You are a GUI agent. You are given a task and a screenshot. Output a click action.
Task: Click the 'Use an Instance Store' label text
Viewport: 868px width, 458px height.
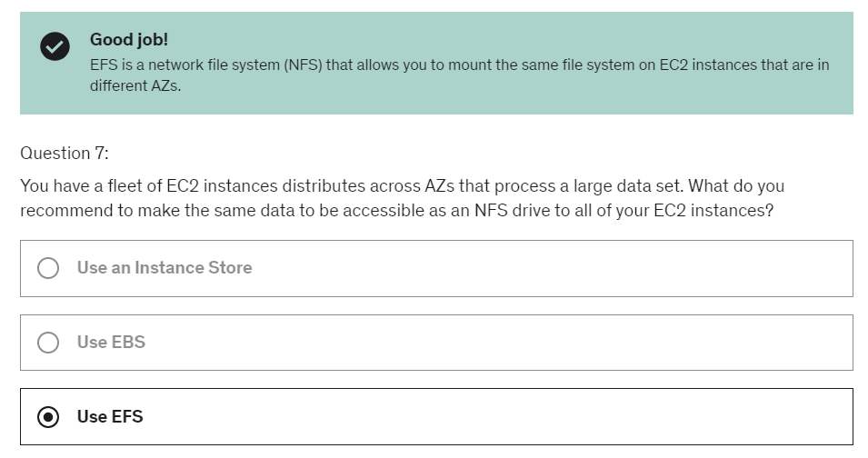(x=165, y=268)
